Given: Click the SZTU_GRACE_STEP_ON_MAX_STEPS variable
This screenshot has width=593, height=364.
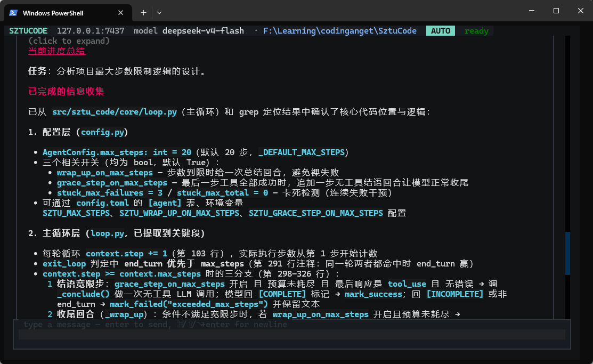Looking at the screenshot, I should (x=316, y=213).
